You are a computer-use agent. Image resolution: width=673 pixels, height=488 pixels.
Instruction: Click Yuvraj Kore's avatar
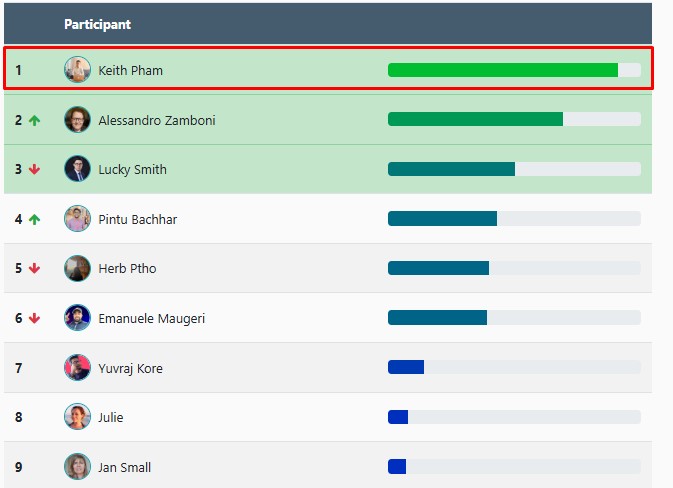pyautogui.click(x=77, y=368)
